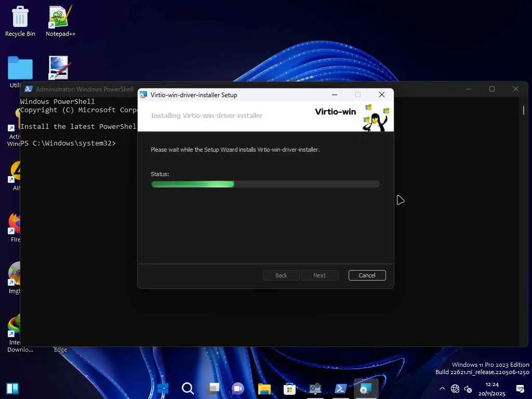Click the disabled Next button in setup wizard
Viewport: 532px width, 399px height.
(x=320, y=275)
